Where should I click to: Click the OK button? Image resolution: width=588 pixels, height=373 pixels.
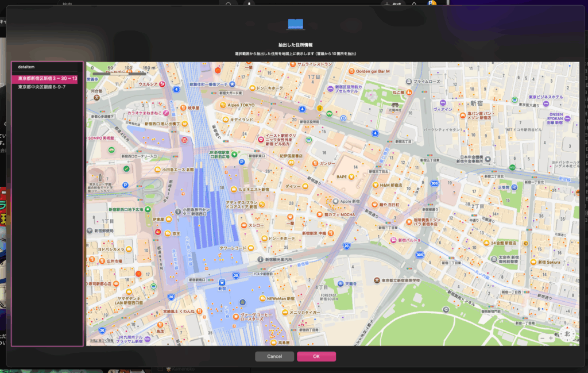[x=316, y=356]
